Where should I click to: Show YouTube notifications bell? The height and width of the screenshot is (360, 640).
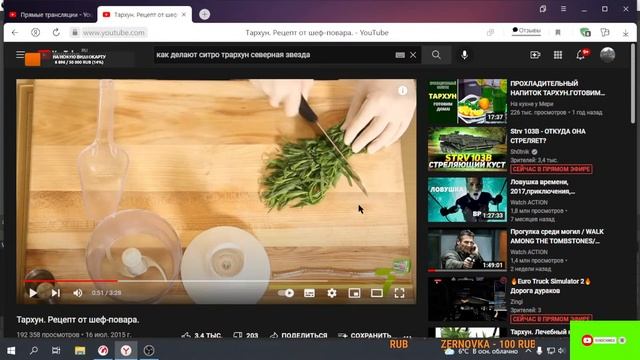coord(581,55)
